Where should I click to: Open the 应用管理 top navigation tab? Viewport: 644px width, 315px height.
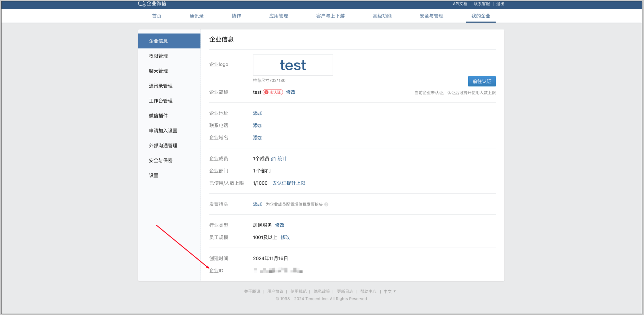pos(278,16)
